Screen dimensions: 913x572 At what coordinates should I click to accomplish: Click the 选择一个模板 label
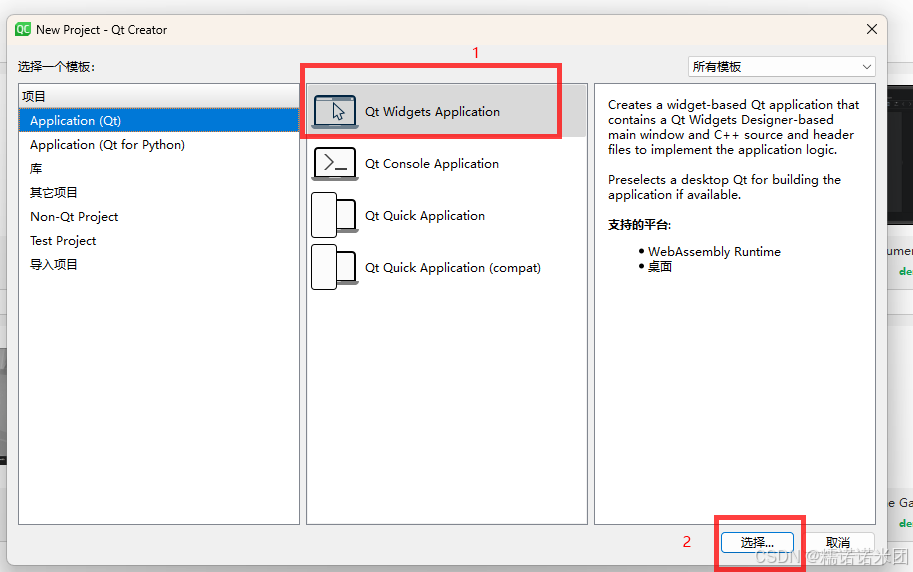pos(56,66)
